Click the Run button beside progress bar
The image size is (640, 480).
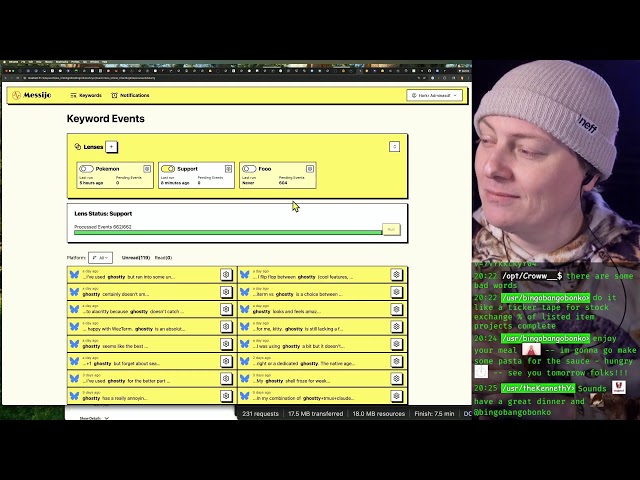(391, 229)
